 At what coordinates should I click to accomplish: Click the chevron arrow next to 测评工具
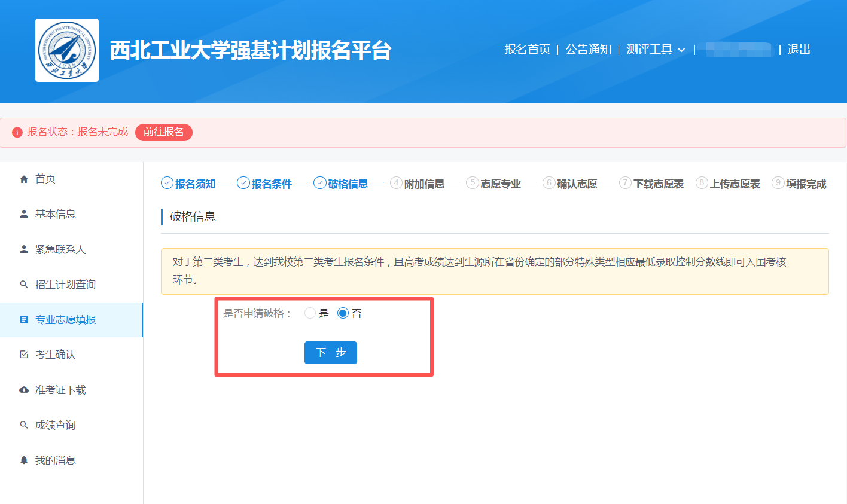tap(681, 50)
